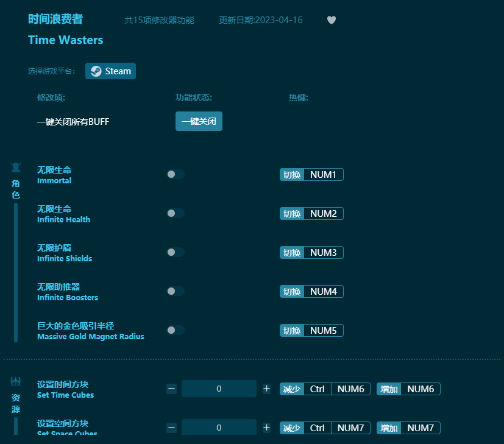Viewport: 504px width, 444px height.
Task: Enable the 无限生命 Immortal toggle
Action: click(x=175, y=174)
